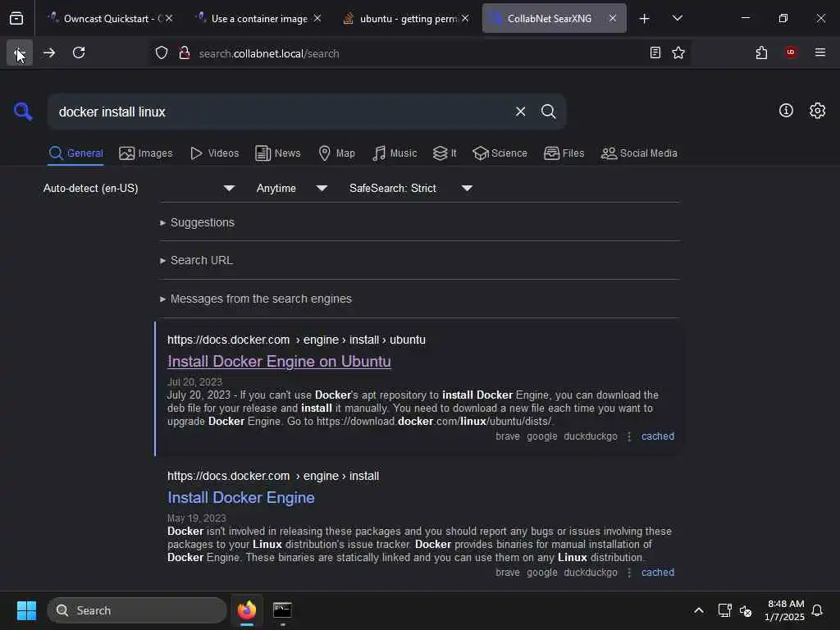
Task: Click the muted volume tray icon
Action: click(x=746, y=610)
